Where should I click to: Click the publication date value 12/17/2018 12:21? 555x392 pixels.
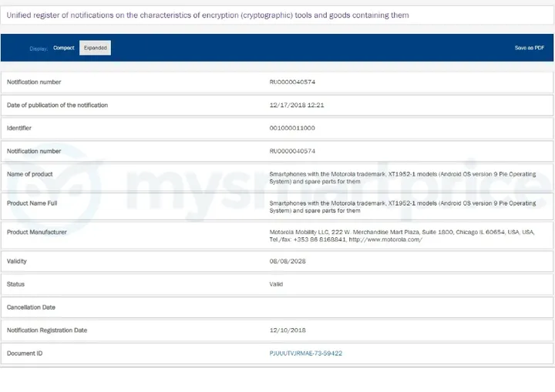click(296, 106)
